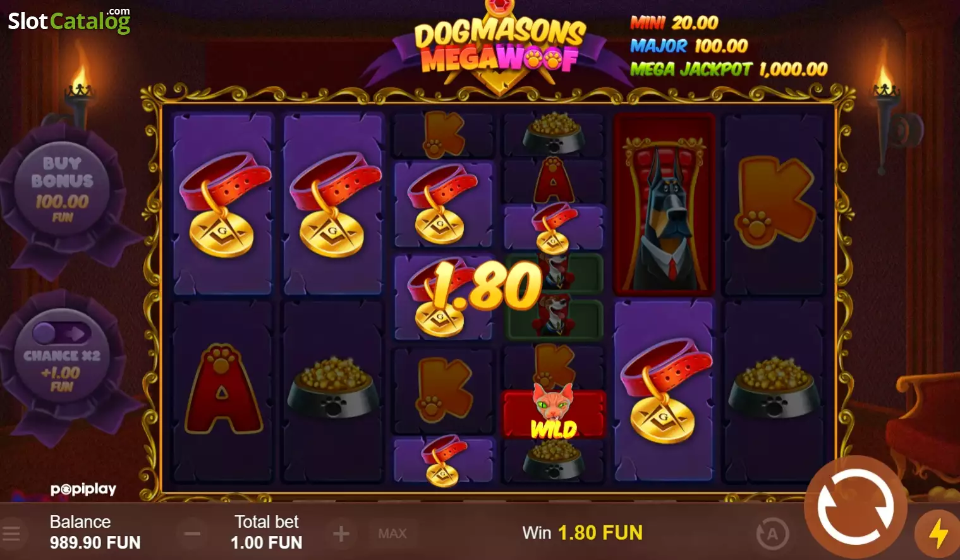Click the Doberman dog symbol on reel five
This screenshot has width=960, height=560.
point(664,204)
